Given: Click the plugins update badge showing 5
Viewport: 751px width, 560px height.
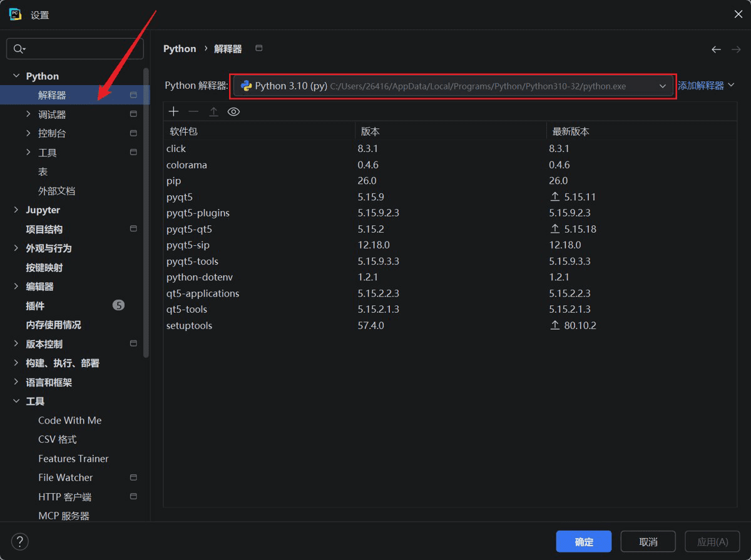Looking at the screenshot, I should (118, 305).
